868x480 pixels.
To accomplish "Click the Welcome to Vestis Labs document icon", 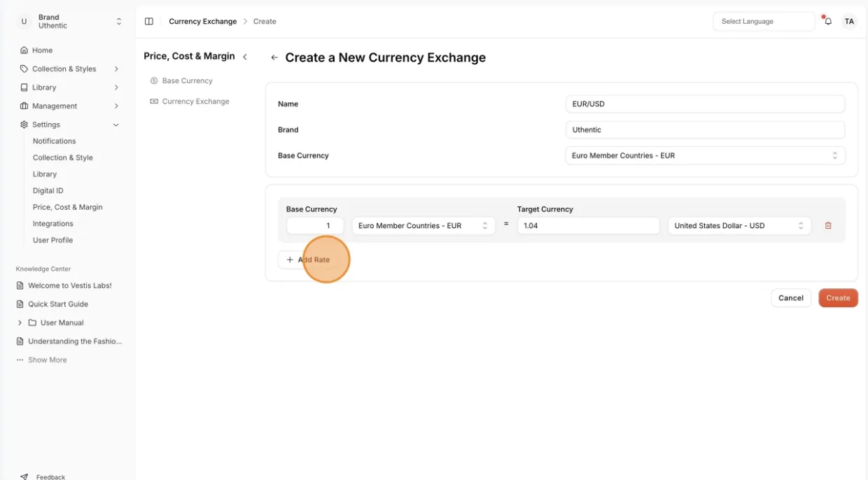I will [x=20, y=285].
